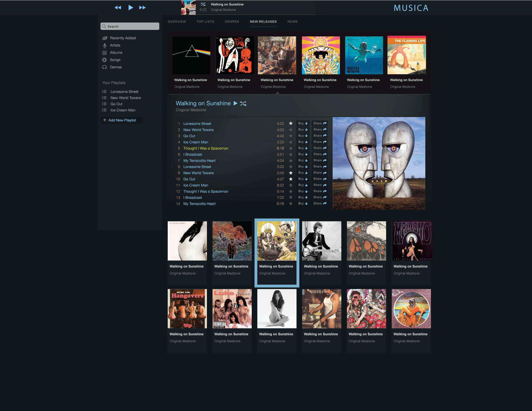Select the New Releases tab

[263, 22]
